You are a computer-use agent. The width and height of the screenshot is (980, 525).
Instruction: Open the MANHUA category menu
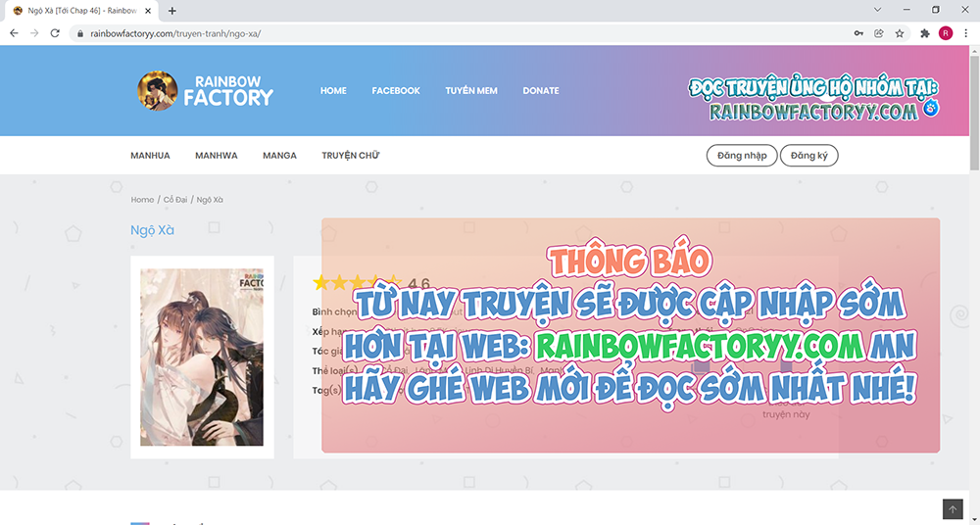150,156
